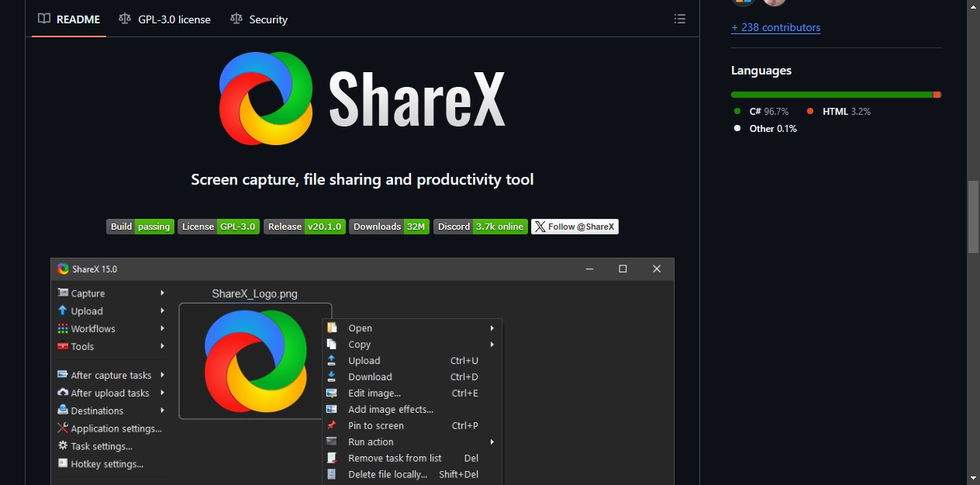Expand the Upload submenu arrow in sidebar
980x485 pixels.
pos(162,310)
